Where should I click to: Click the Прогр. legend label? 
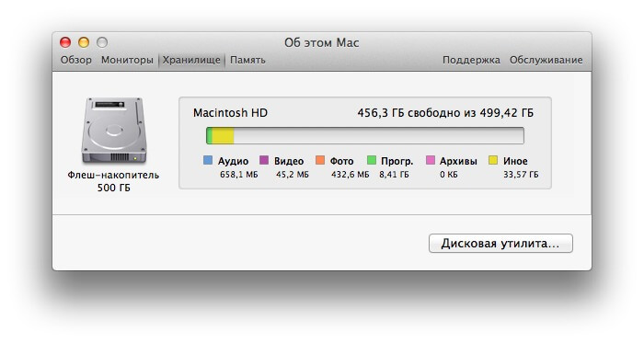point(397,161)
